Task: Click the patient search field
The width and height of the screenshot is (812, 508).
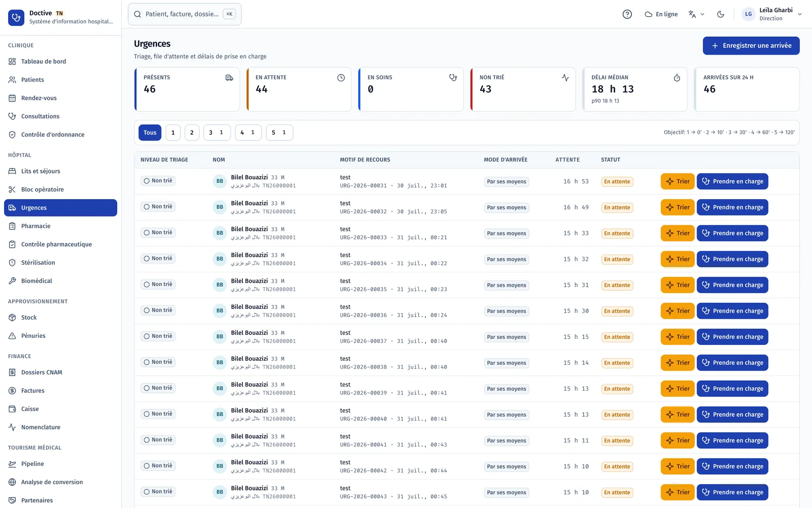Action: (x=185, y=14)
